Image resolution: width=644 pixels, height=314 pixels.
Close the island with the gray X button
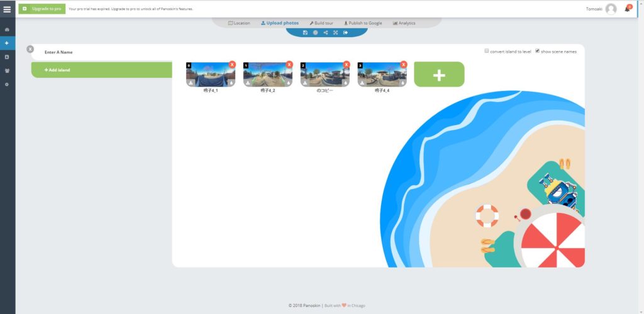(x=30, y=49)
